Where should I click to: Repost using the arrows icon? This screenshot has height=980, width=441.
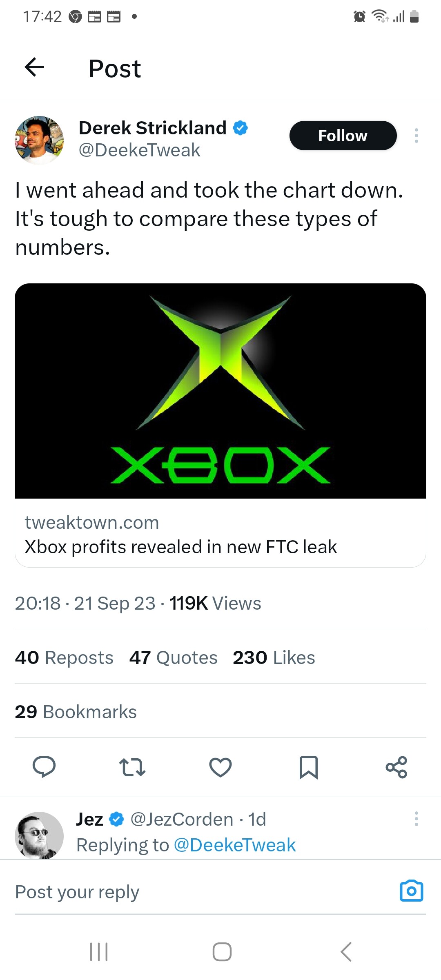point(132,767)
